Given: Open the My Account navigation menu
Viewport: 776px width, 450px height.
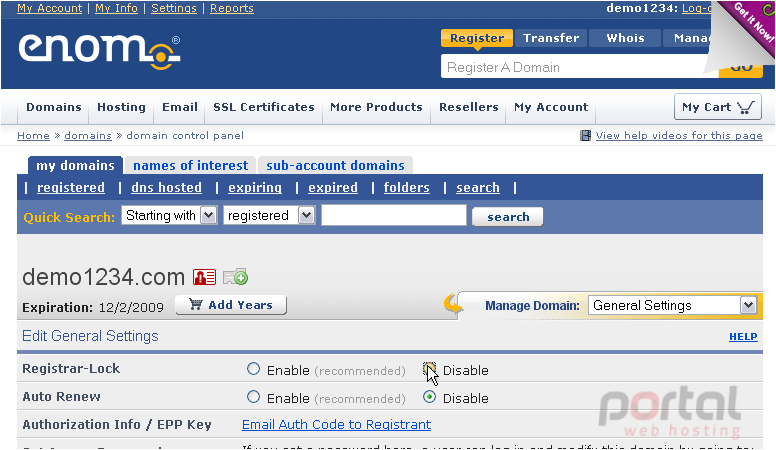Looking at the screenshot, I should pyautogui.click(x=551, y=107).
